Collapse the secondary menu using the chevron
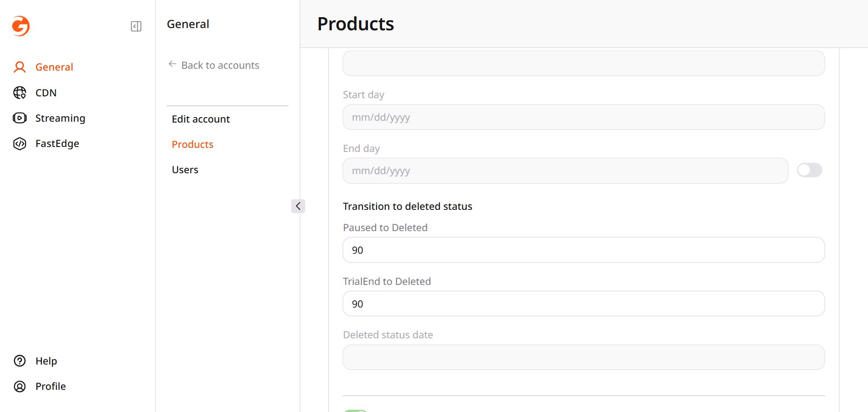This screenshot has width=868, height=412. (298, 206)
